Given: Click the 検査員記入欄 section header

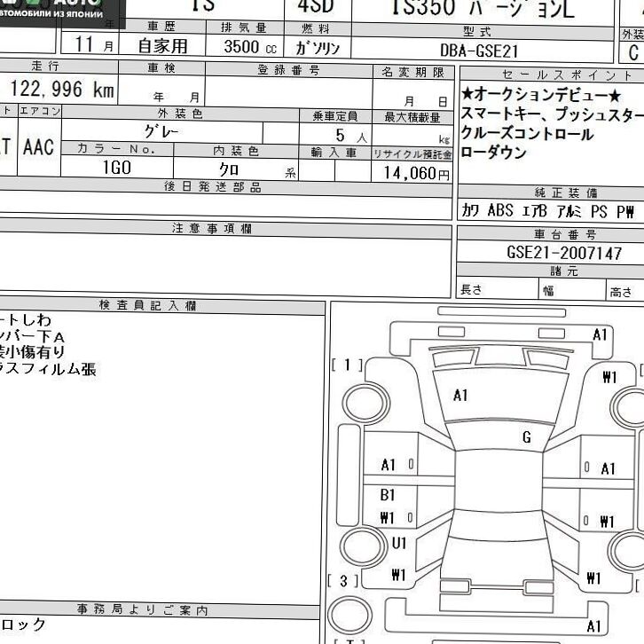Looking at the screenshot, I should click(147, 305).
